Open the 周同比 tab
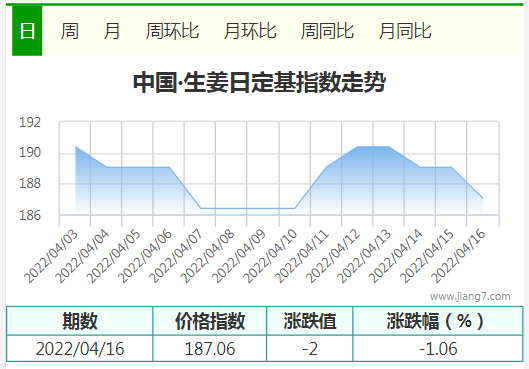Viewport: 529px width, 369px height. 327,31
